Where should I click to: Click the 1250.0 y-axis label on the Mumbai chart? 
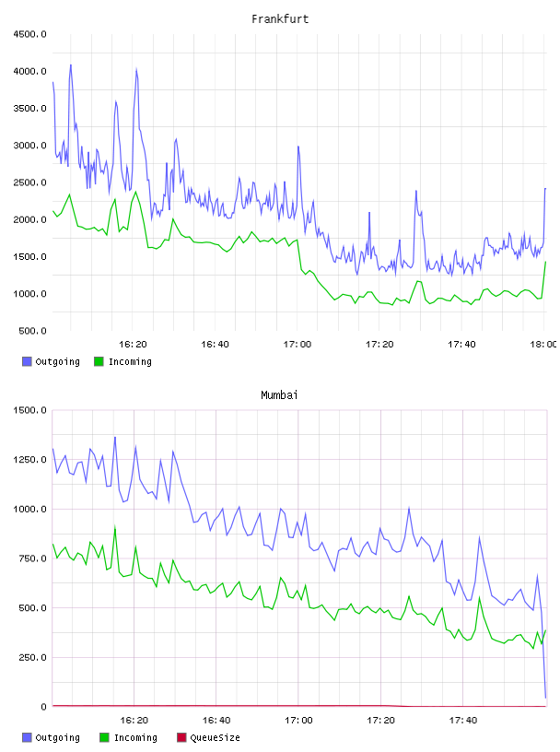tap(29, 460)
